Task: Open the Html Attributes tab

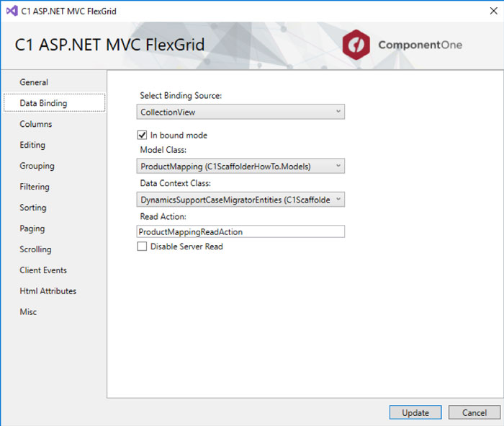Action: click(x=48, y=291)
